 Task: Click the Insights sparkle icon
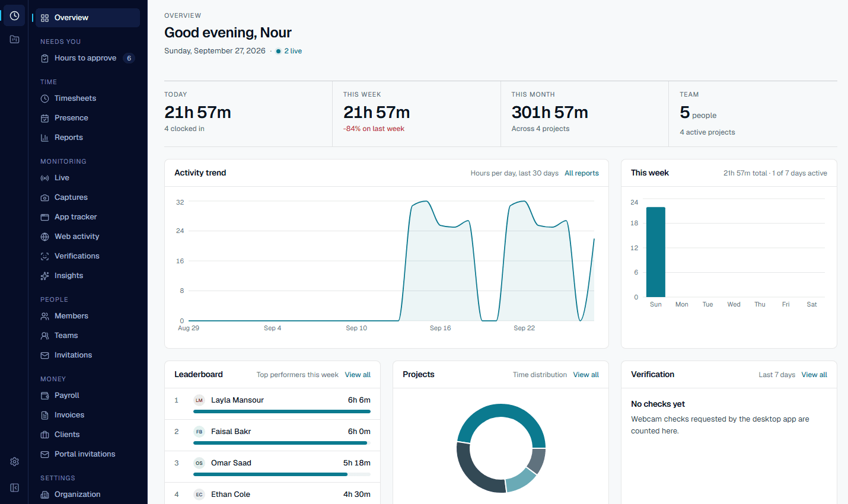(x=44, y=276)
